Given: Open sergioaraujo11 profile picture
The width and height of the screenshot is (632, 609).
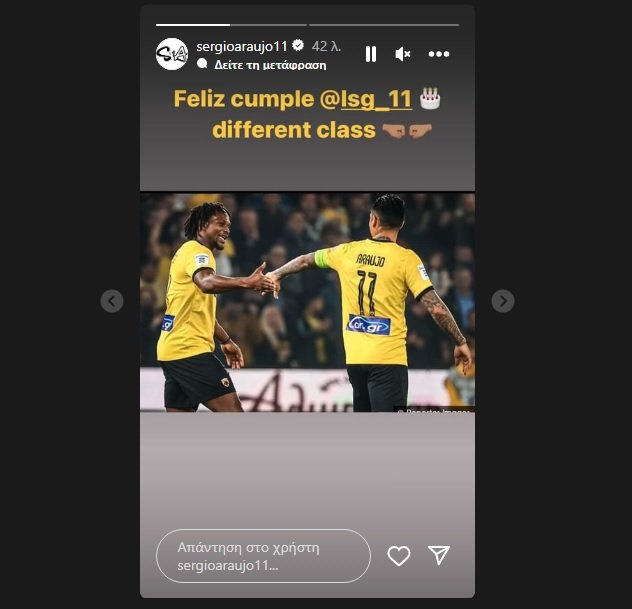Looking at the screenshot, I should click(x=172, y=54).
